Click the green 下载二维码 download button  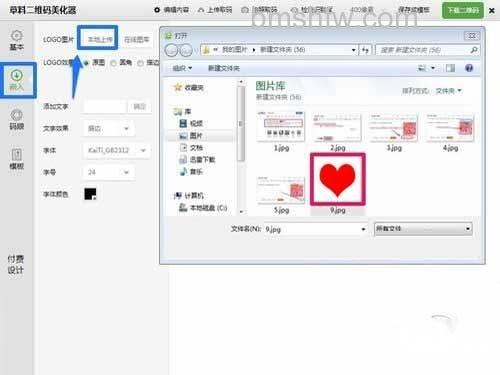pos(463,10)
